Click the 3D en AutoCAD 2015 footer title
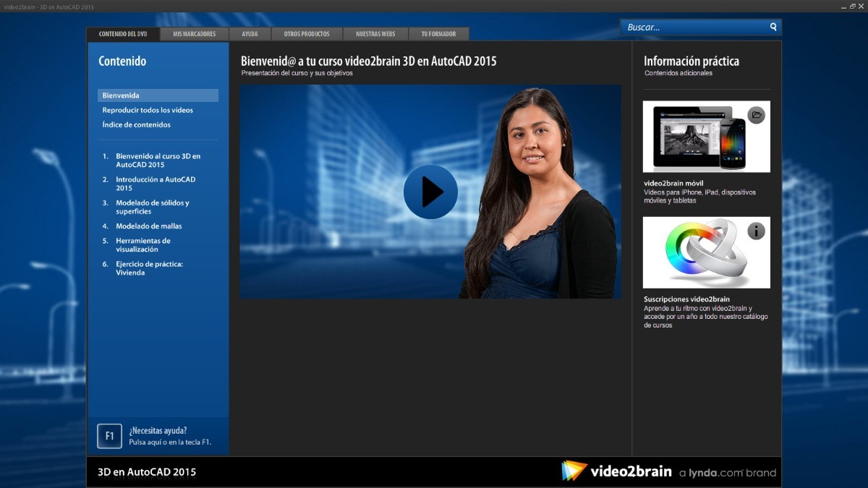 coord(147,472)
